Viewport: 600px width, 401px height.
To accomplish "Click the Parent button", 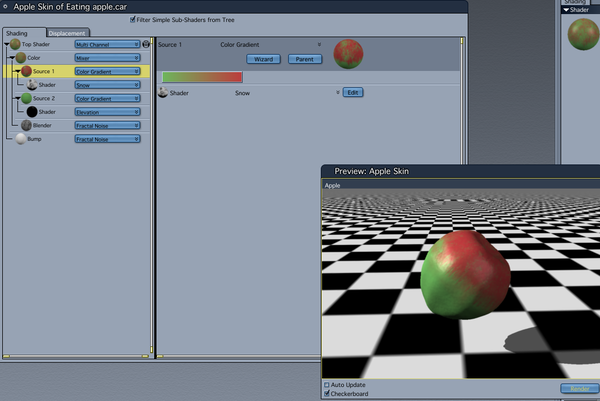I will pos(305,59).
